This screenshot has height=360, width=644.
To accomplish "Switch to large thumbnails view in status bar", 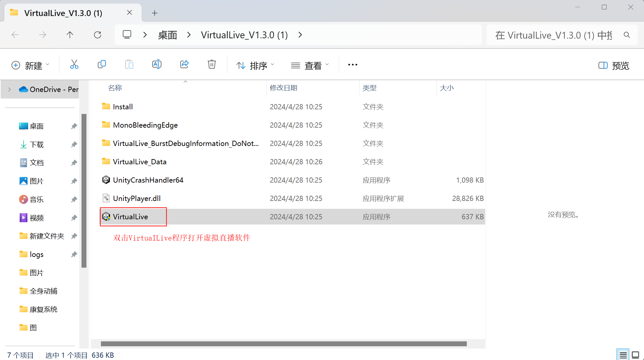I will pyautogui.click(x=635, y=355).
